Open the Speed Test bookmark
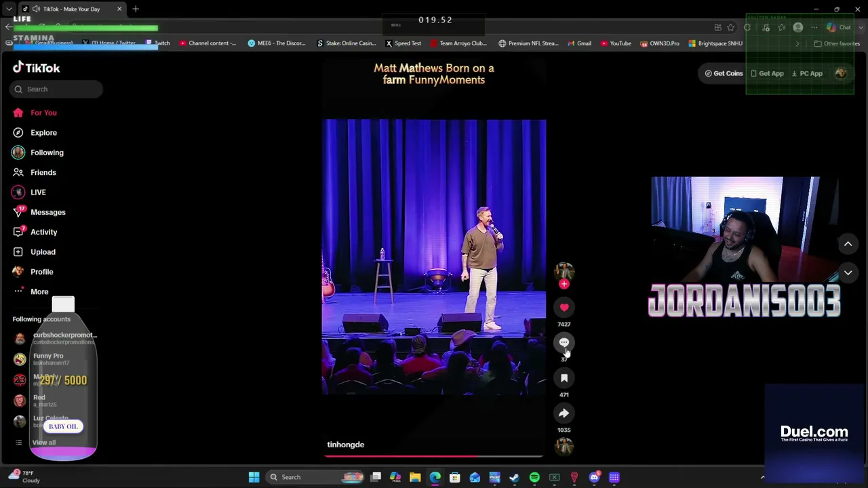The height and width of the screenshot is (488, 868). [403, 43]
